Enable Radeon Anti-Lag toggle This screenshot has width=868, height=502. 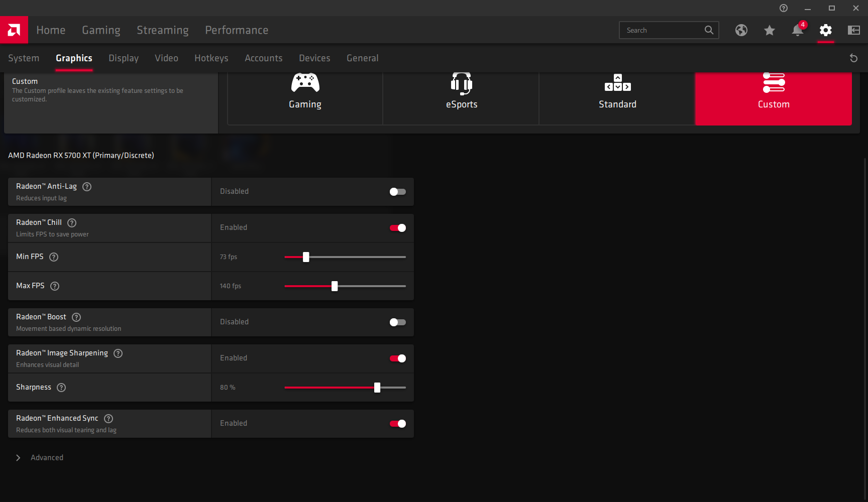(x=398, y=192)
